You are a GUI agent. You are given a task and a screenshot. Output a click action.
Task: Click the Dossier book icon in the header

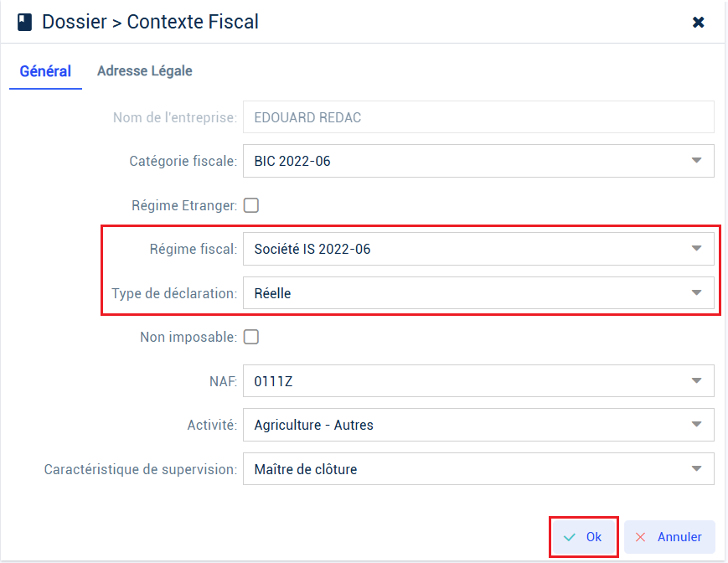coord(24,22)
